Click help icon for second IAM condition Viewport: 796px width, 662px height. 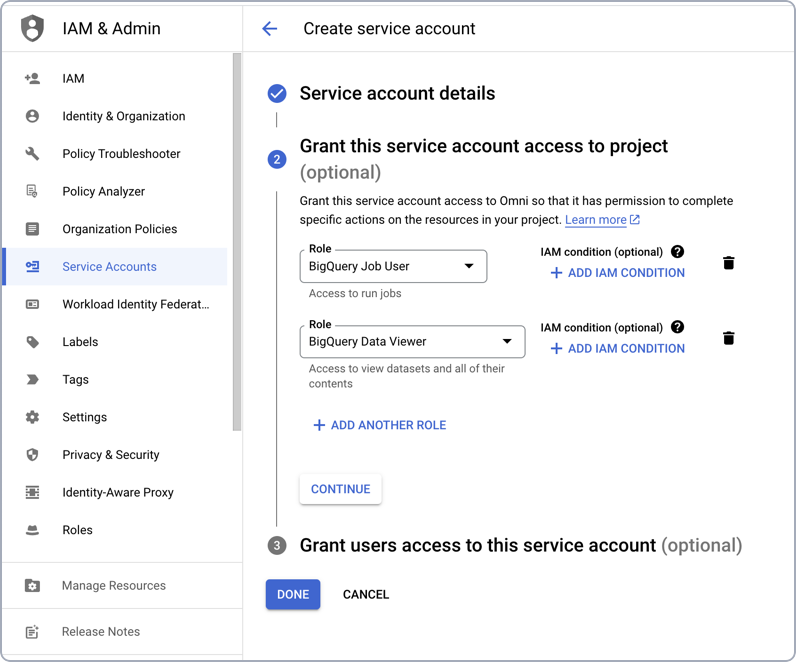pos(678,327)
